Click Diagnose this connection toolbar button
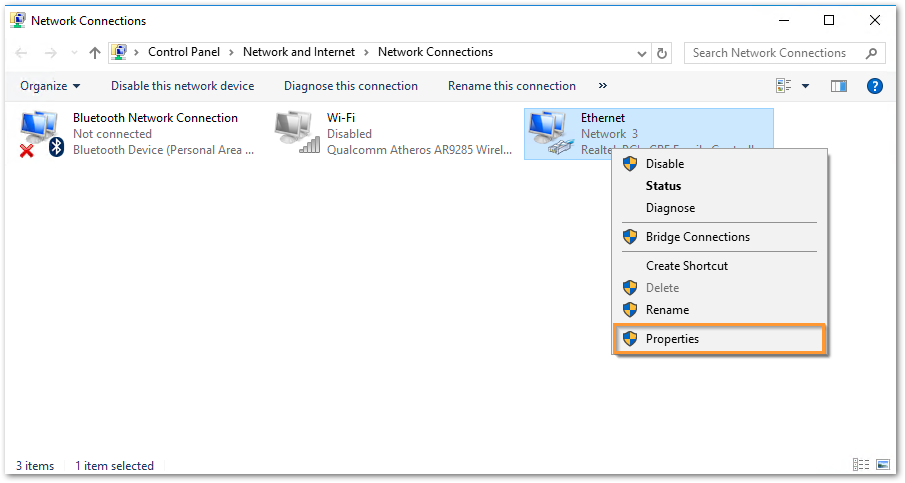Viewport: 905px width, 483px height. pos(350,86)
